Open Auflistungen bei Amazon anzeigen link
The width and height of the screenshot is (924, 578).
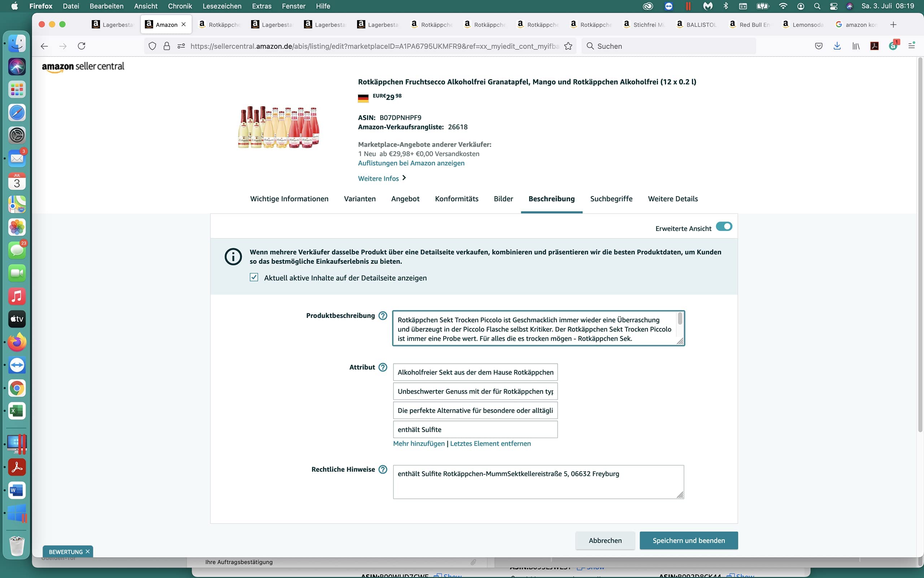click(x=411, y=163)
